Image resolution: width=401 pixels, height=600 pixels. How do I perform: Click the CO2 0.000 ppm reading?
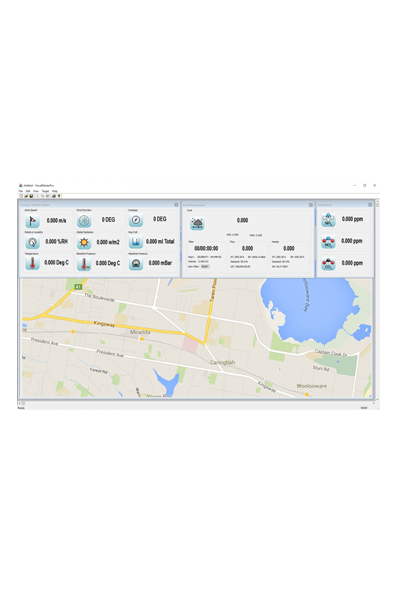[x=352, y=263]
